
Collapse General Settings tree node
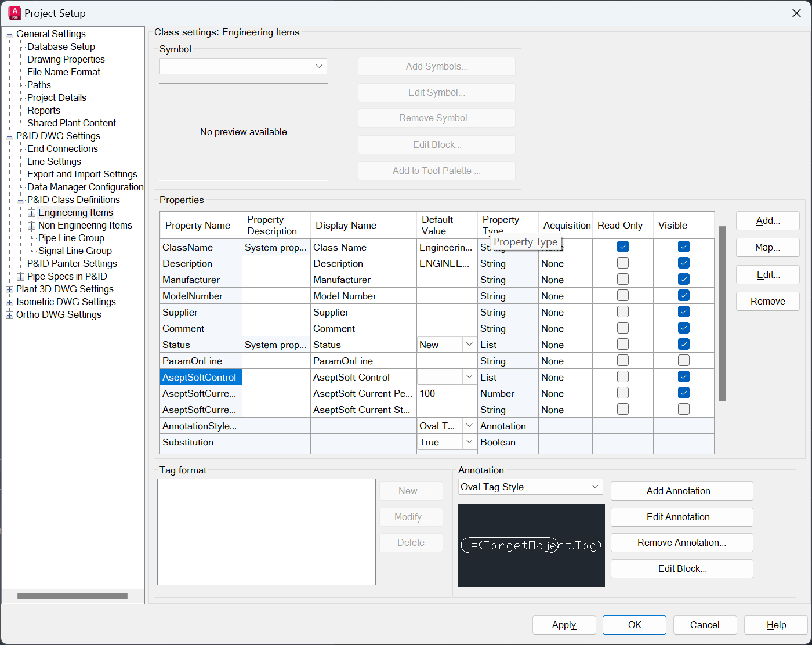point(9,34)
